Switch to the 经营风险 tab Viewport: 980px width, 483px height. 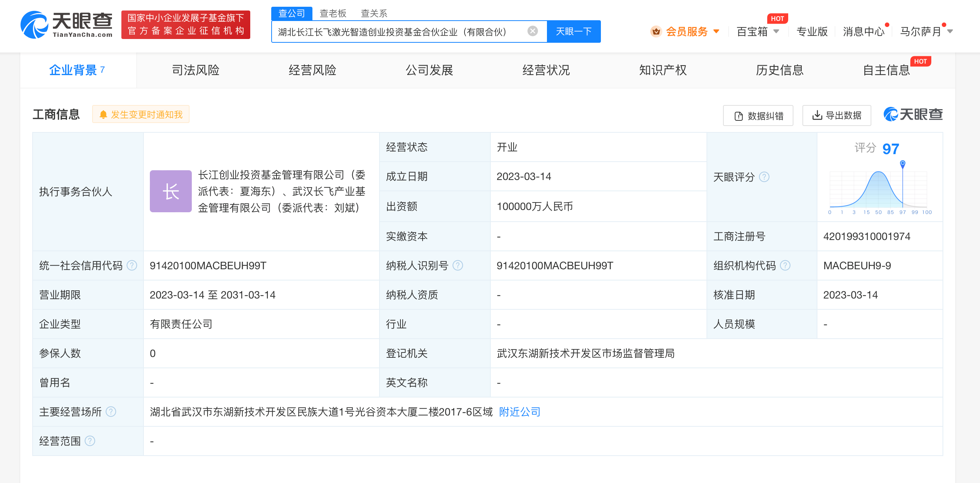(312, 70)
